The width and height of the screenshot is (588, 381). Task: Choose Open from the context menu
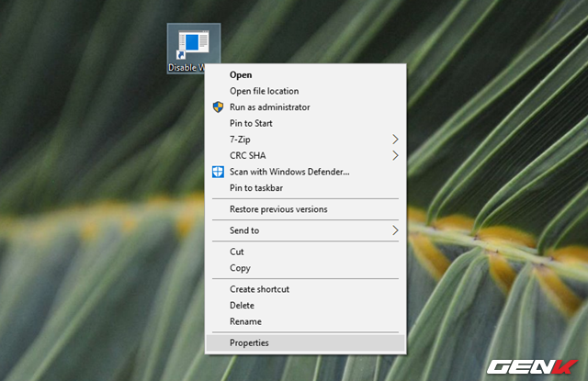pyautogui.click(x=305, y=75)
